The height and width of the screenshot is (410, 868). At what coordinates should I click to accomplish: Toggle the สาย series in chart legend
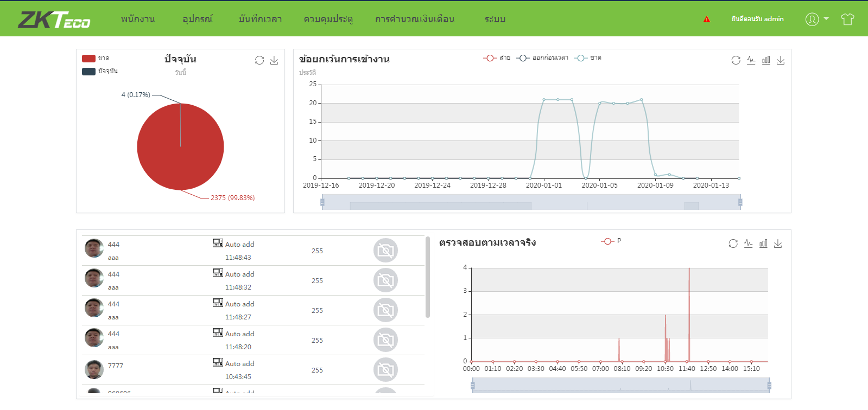[497, 58]
